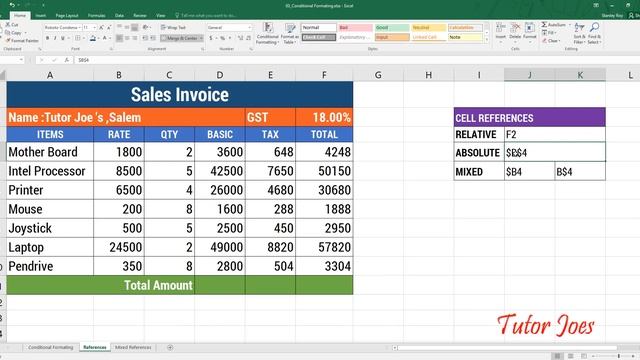This screenshot has width=640, height=360.
Task: Switch to Conditional Formatting sheet tab
Action: 51,347
